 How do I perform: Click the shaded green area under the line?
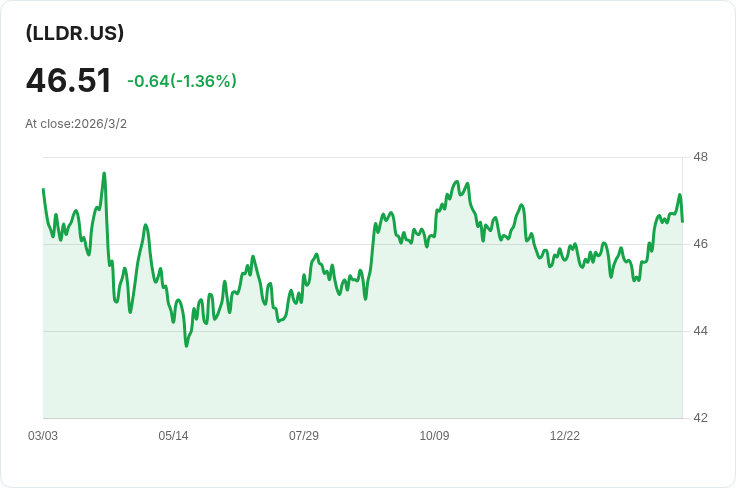point(362,375)
